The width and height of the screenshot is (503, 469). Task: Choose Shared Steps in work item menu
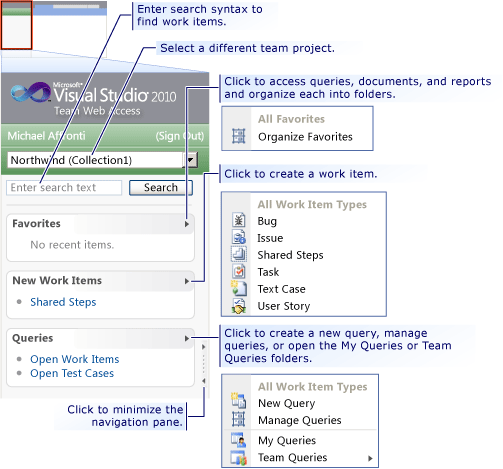[290, 255]
